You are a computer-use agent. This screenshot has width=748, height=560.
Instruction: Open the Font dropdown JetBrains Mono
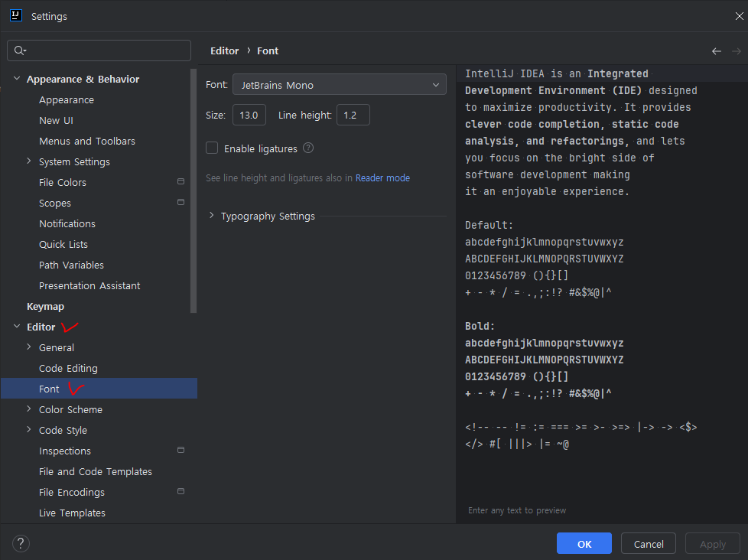coord(340,85)
